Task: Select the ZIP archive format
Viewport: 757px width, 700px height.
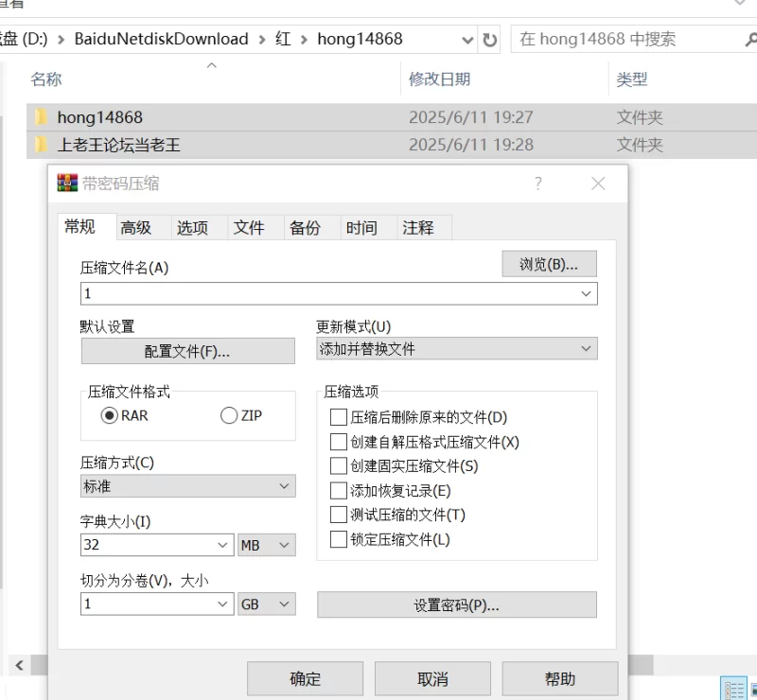Action: point(229,415)
